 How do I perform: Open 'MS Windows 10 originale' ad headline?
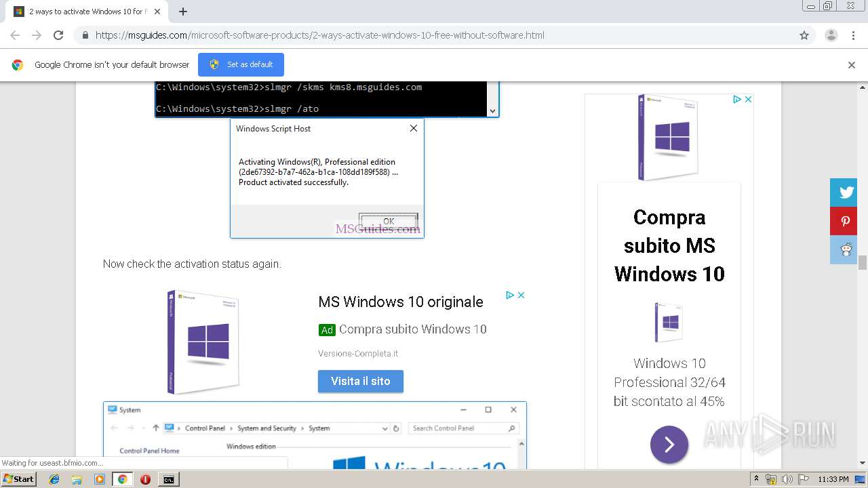tap(401, 302)
